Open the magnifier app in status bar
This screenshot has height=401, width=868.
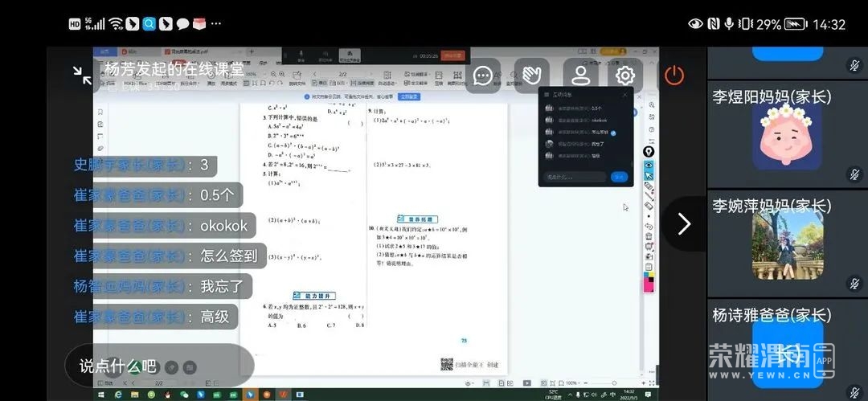[x=149, y=24]
